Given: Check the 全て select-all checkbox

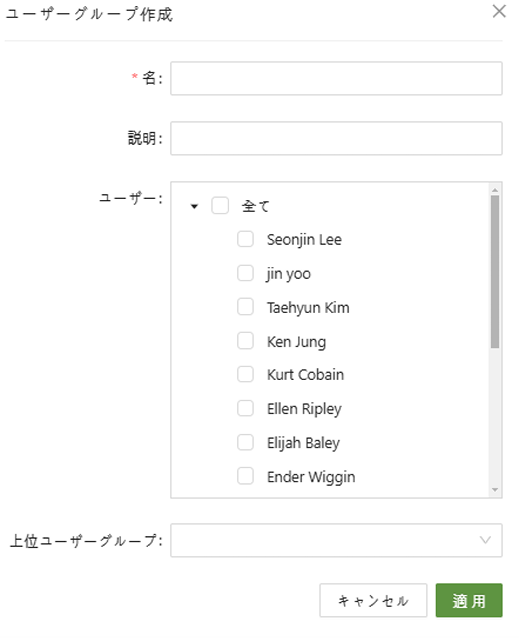Looking at the screenshot, I should 220,205.
